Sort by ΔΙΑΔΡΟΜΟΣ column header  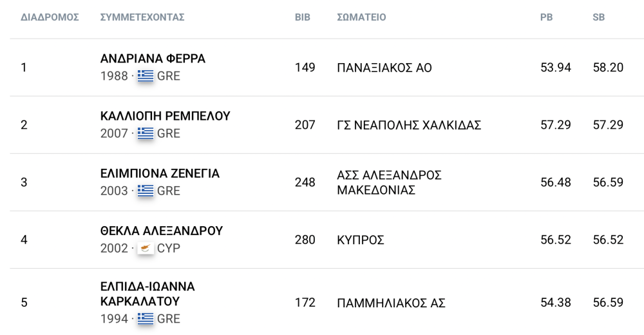50,17
